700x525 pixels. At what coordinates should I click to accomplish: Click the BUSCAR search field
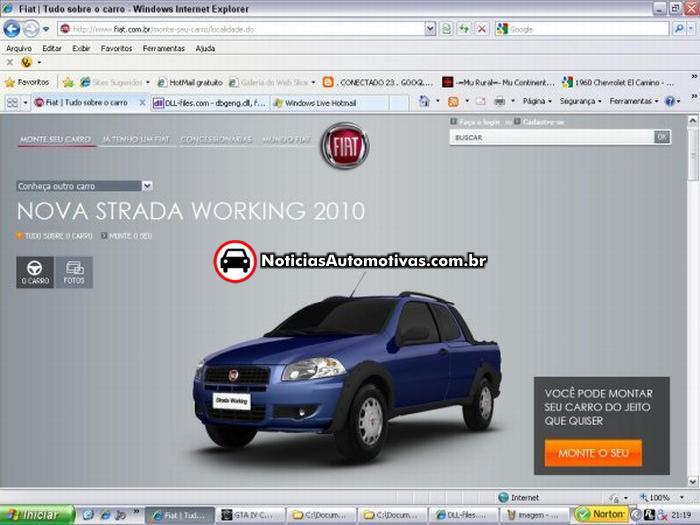(552, 138)
